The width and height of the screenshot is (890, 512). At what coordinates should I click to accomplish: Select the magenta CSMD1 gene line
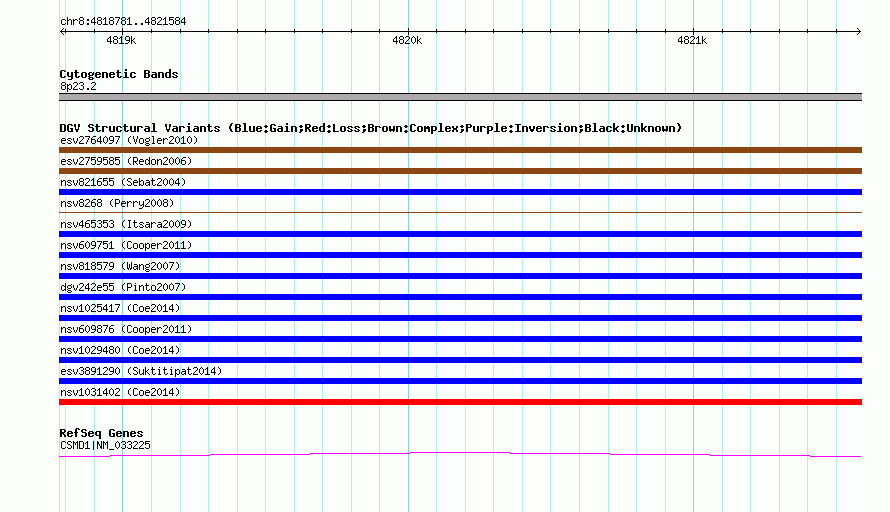(x=460, y=454)
